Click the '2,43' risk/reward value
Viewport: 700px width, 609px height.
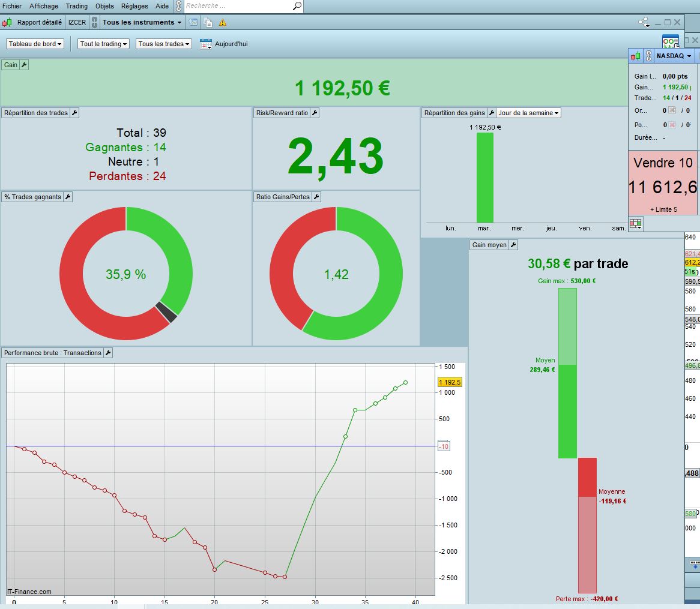(335, 157)
